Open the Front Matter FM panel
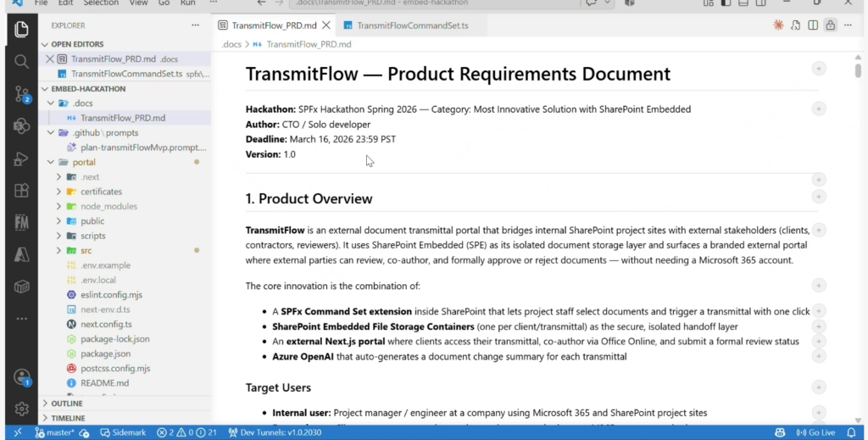This screenshot has width=868, height=440. 21,222
